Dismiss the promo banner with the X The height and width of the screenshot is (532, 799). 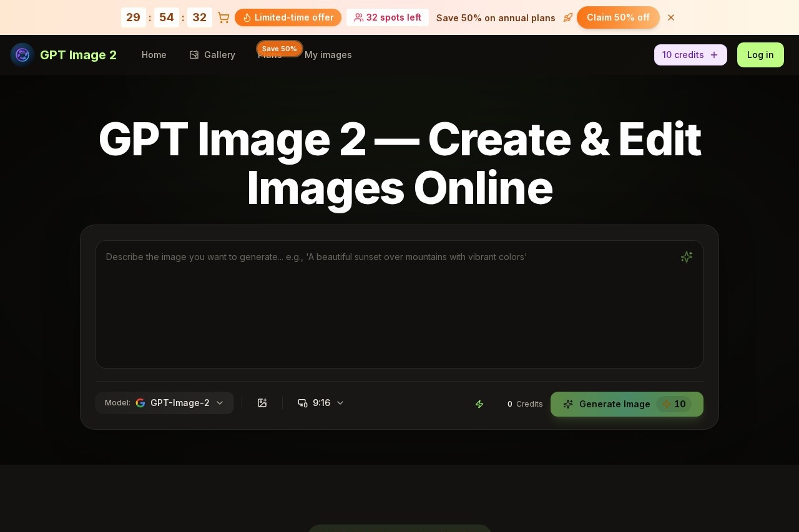click(x=671, y=17)
